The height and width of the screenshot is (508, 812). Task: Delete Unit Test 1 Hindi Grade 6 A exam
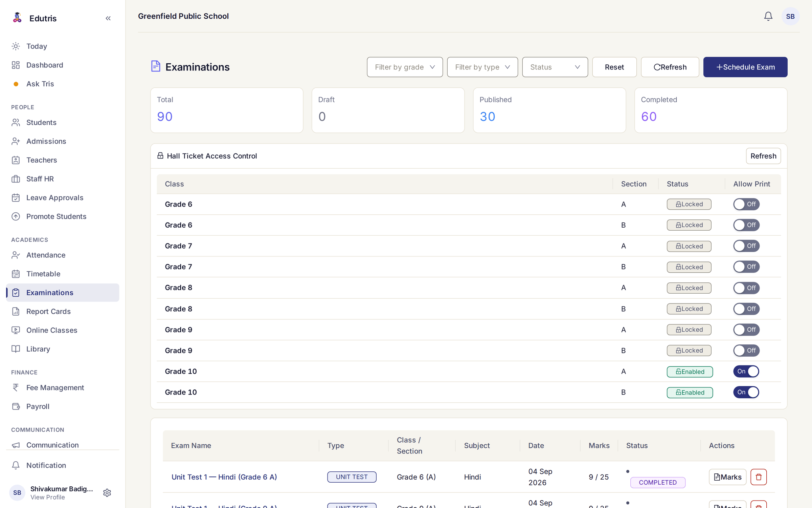pos(759,477)
